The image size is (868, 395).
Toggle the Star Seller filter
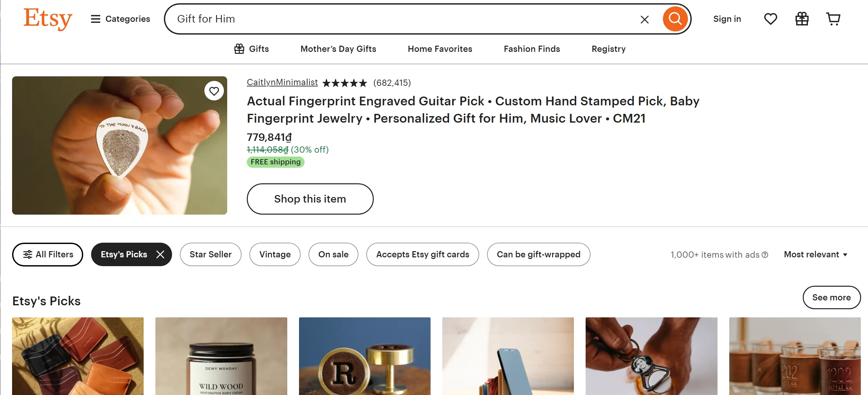(210, 254)
